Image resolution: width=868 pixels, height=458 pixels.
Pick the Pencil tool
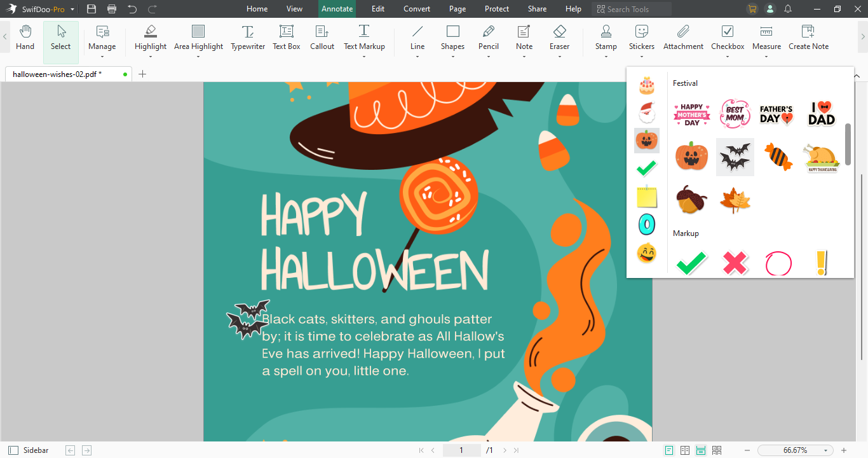pos(489,38)
